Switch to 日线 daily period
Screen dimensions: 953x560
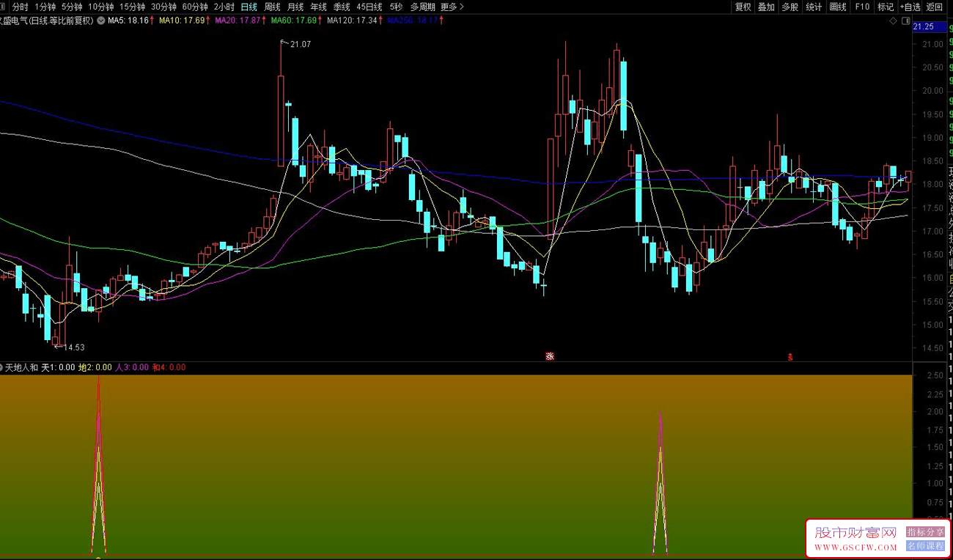click(x=249, y=7)
